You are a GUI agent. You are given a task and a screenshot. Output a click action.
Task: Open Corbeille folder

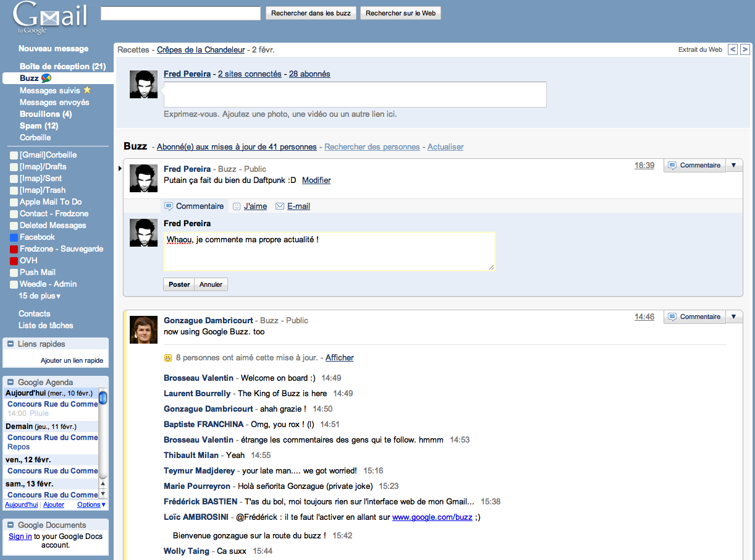pyautogui.click(x=35, y=138)
